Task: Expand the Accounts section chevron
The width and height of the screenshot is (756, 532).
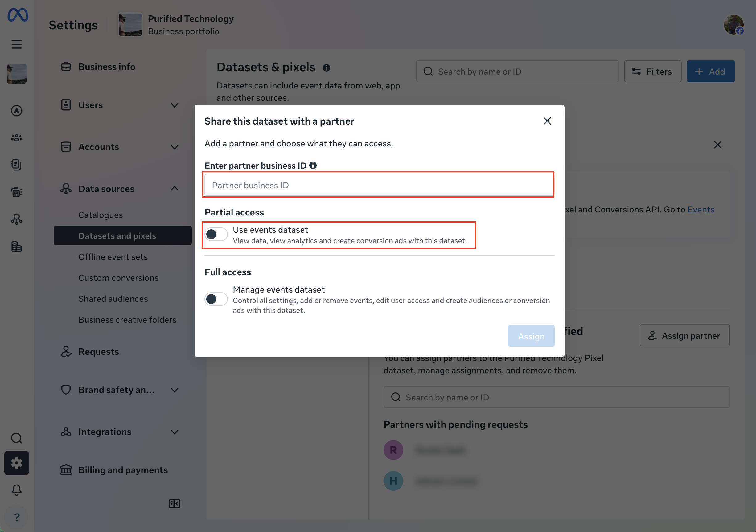Action: [175, 147]
